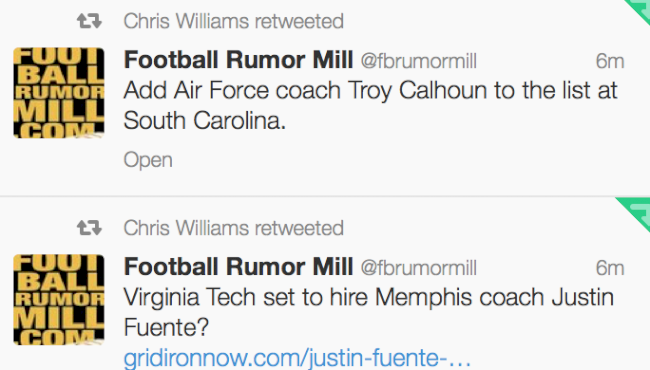Click @fbrumormill handle on the South Carolina tweet

pos(419,61)
